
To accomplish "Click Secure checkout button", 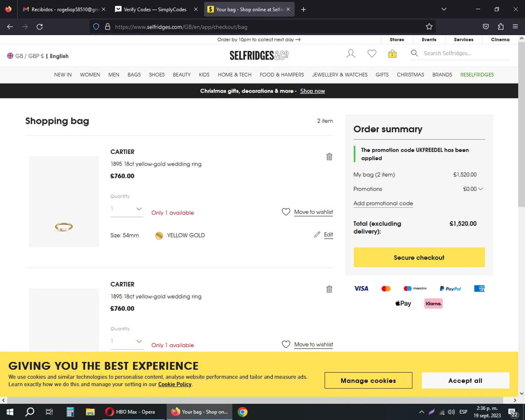I will (419, 257).
